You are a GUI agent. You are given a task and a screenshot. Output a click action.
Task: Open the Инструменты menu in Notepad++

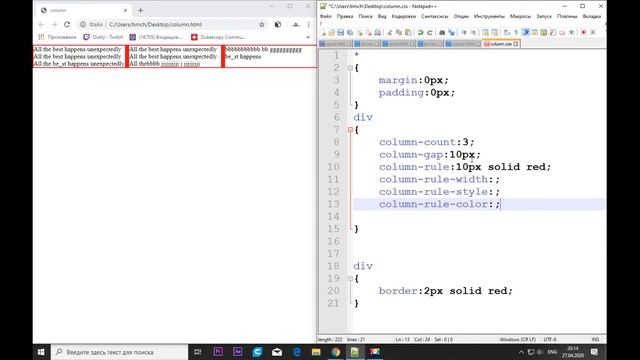point(489,16)
